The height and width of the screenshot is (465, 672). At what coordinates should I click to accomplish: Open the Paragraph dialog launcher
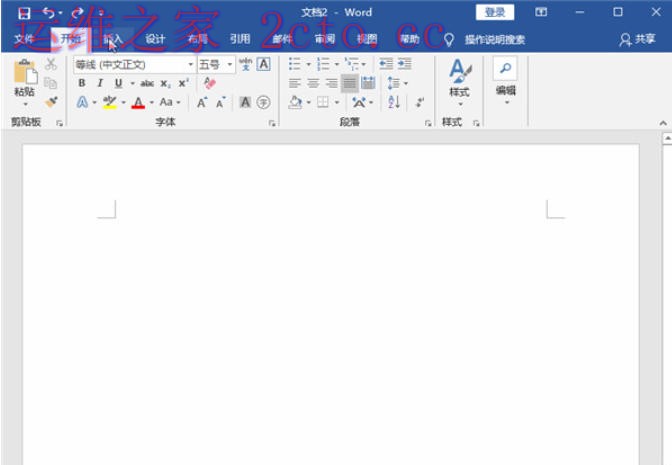tap(428, 123)
